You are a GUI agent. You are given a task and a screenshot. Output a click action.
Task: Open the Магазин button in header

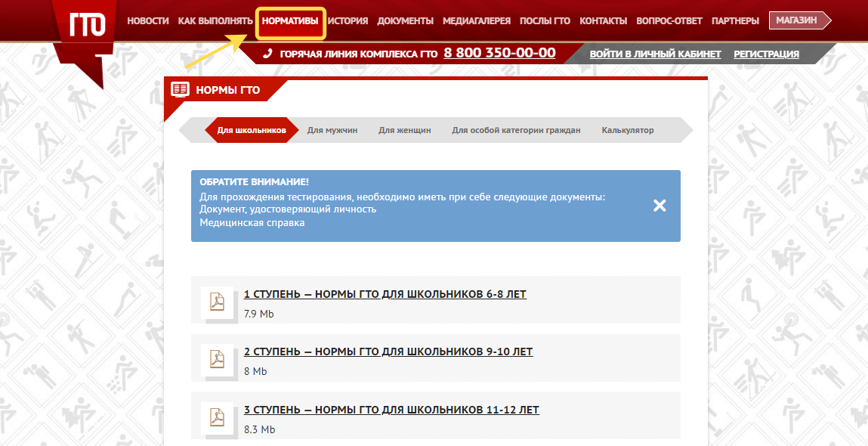797,20
